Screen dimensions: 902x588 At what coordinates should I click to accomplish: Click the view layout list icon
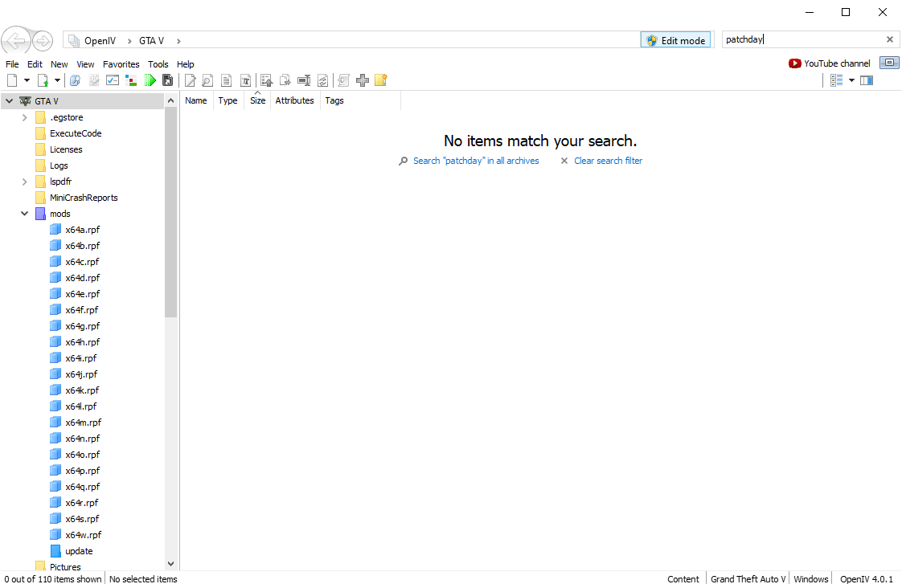pyautogui.click(x=837, y=80)
